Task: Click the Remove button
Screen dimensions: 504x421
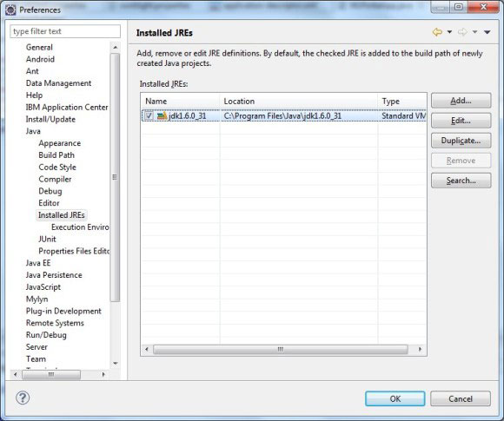Action: pyautogui.click(x=461, y=161)
